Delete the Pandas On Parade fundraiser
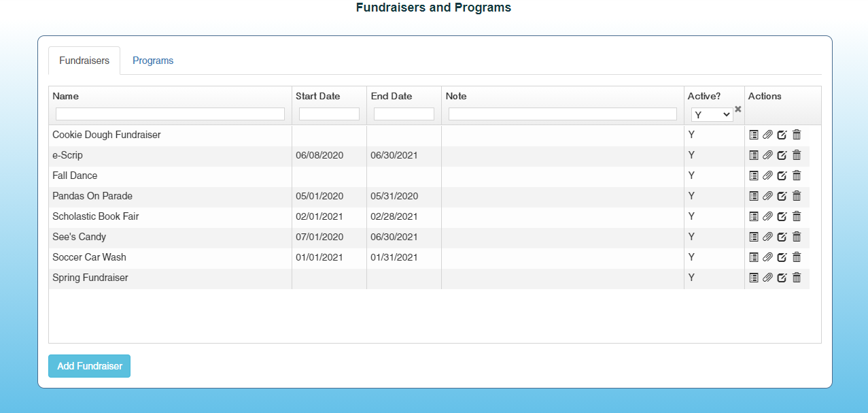Screen dimensions: 868x413 (x=797, y=196)
